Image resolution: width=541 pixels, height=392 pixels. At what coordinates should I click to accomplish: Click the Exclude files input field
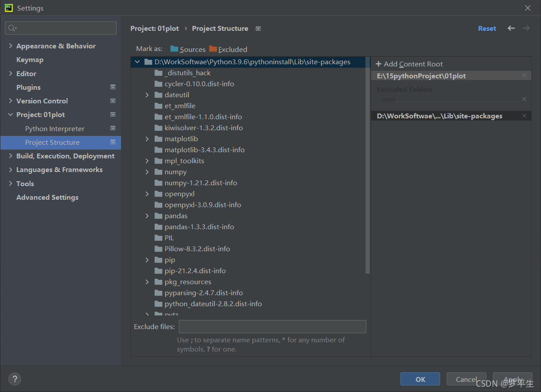(x=272, y=326)
